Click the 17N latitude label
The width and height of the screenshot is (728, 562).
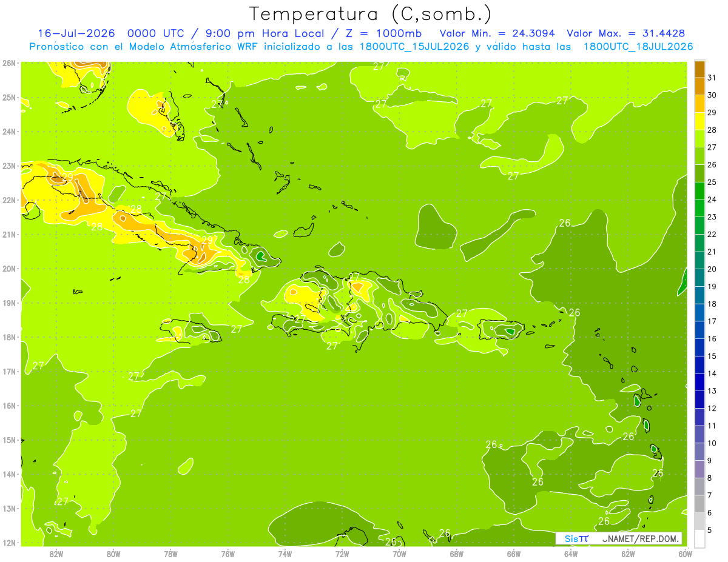click(8, 371)
